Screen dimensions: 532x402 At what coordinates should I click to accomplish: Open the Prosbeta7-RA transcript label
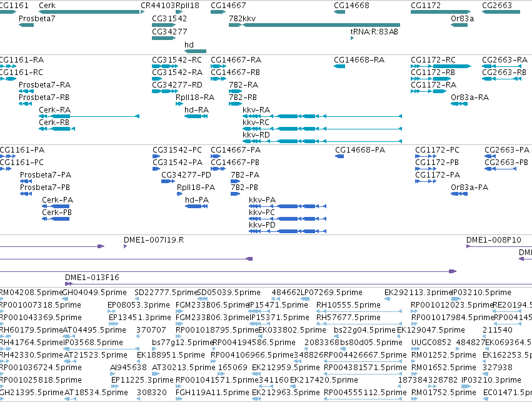click(44, 85)
